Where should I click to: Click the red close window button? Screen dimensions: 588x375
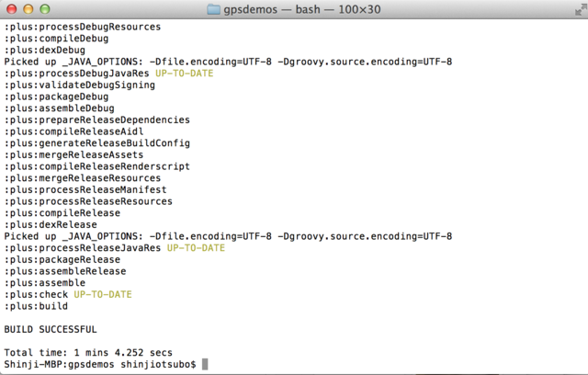click(12, 9)
